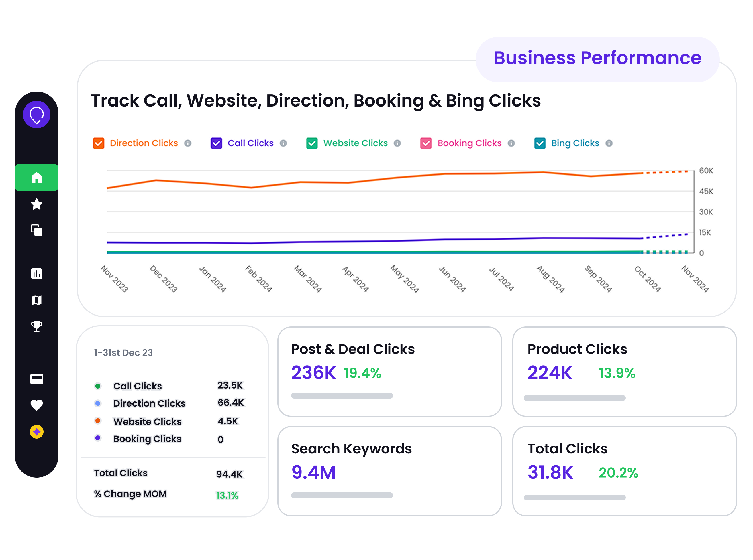Image resolution: width=753 pixels, height=560 pixels.
Task: Click the Post & Deal Clicks progress bar
Action: (342, 396)
